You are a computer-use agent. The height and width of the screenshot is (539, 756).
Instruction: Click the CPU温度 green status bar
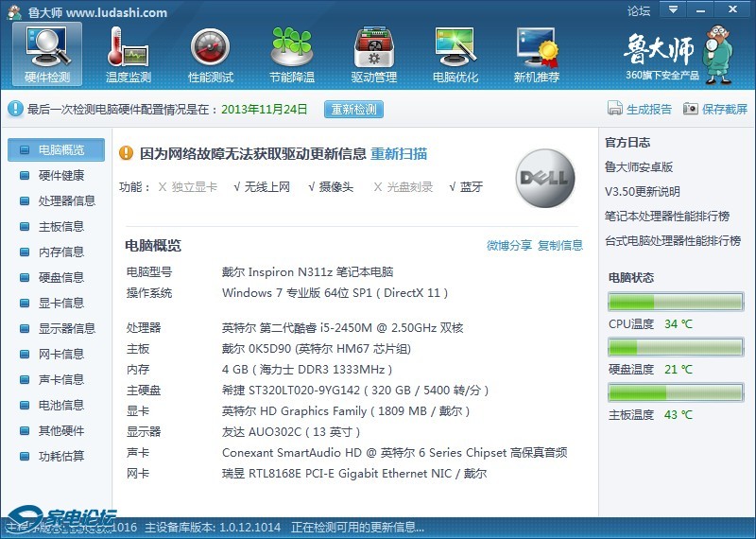[x=675, y=303]
